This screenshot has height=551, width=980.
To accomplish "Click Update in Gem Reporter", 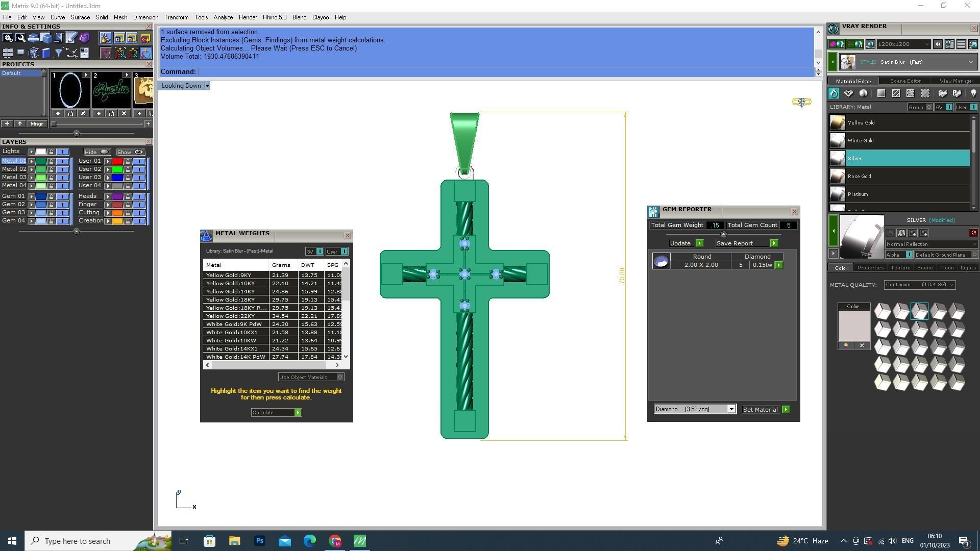I will [686, 243].
